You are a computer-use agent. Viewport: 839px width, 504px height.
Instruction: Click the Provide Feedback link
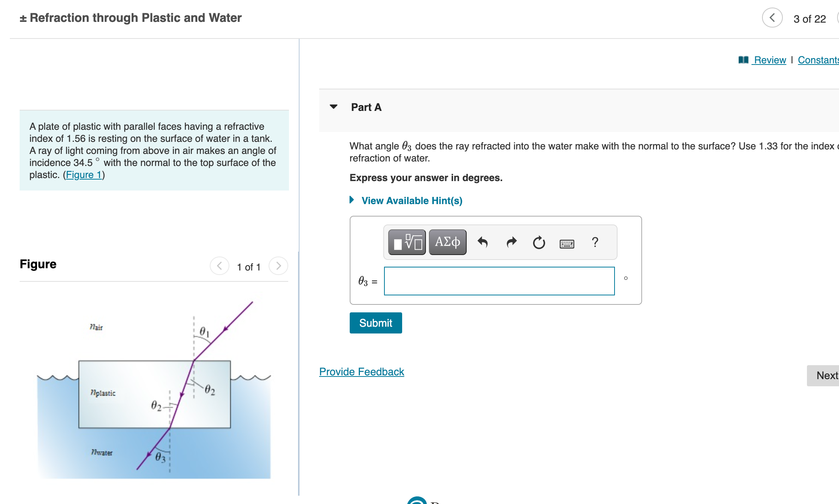pos(361,372)
